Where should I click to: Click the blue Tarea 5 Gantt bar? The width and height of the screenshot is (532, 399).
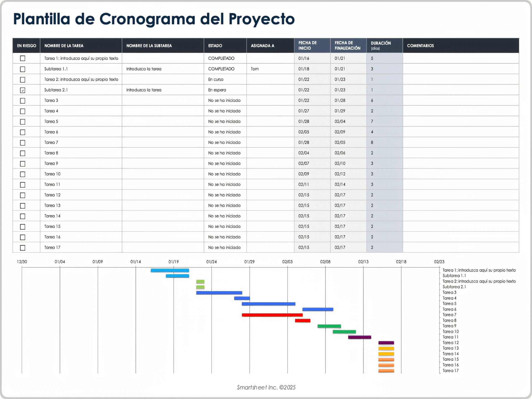(268, 304)
